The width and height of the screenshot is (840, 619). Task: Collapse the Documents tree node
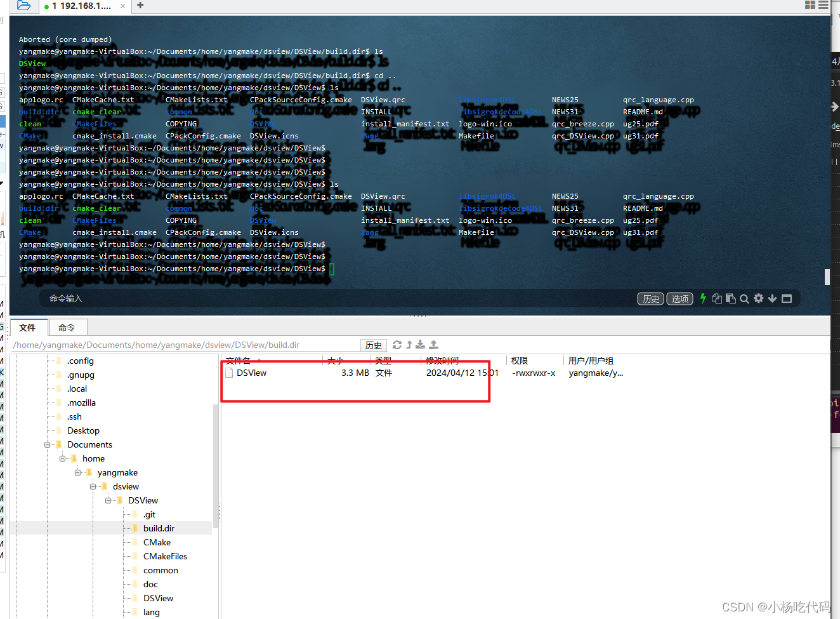tap(48, 444)
